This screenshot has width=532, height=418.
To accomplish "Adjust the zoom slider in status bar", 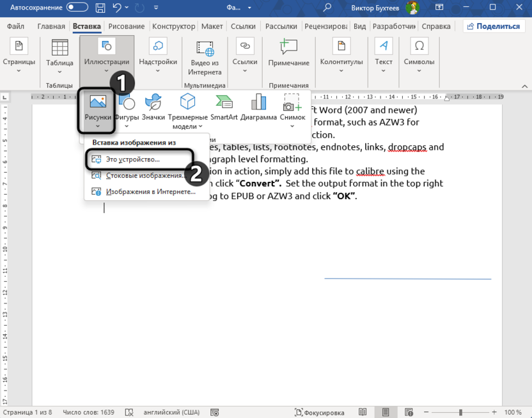I will pos(460,412).
